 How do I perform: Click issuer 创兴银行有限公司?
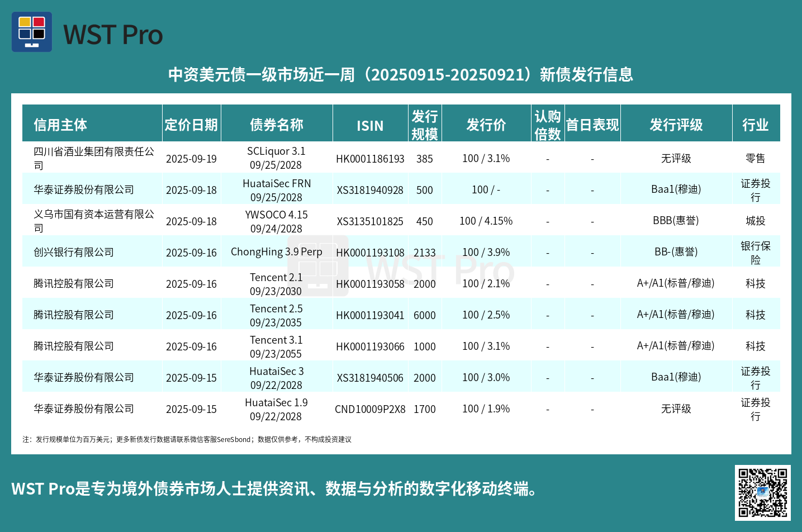click(x=74, y=253)
